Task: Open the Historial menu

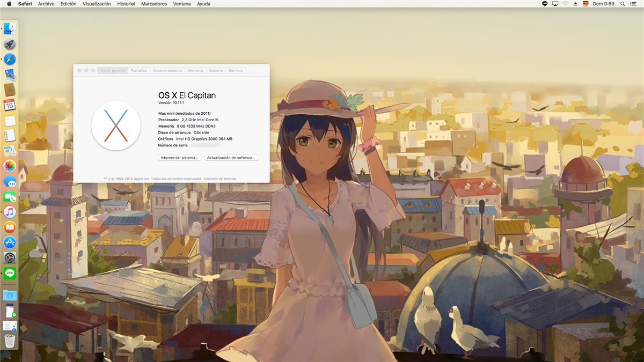Action: tap(126, 4)
